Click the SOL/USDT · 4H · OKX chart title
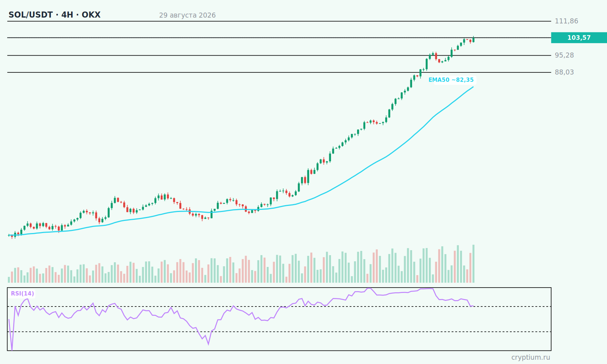Viewport: 607px width, 364px height. tap(55, 15)
